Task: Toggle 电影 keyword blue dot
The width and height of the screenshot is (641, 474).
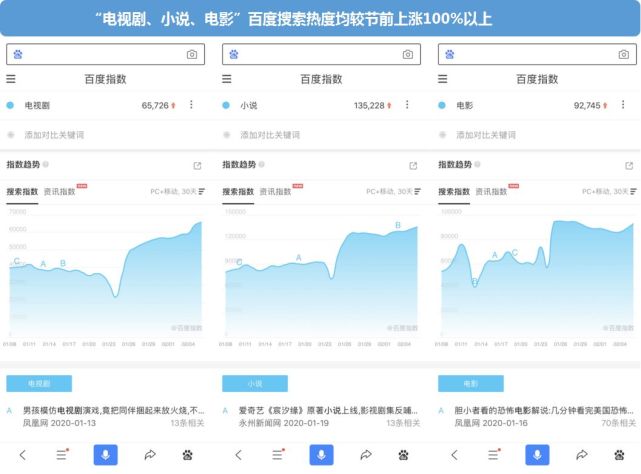Action: tap(442, 106)
